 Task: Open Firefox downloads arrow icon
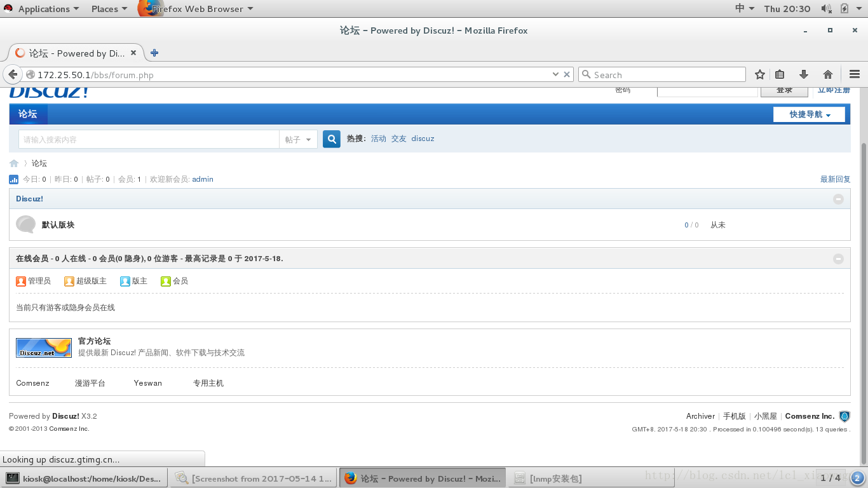pyautogui.click(x=804, y=74)
